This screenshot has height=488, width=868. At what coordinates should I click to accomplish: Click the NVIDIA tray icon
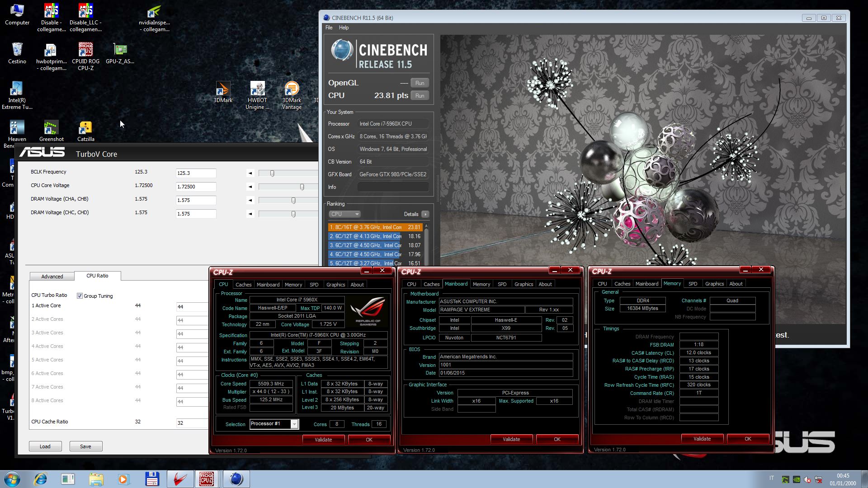coord(797,479)
